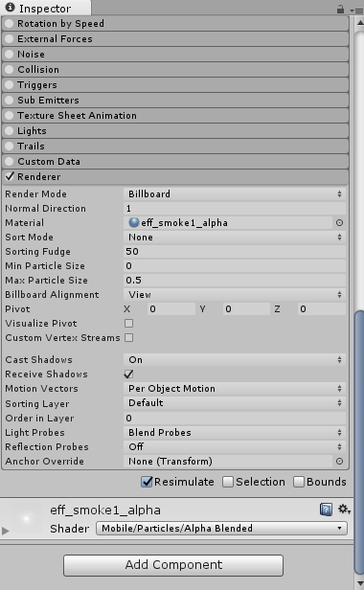Expand the eff_smoke1_alpha material foldout arrow
The image size is (364, 590).
(6, 531)
